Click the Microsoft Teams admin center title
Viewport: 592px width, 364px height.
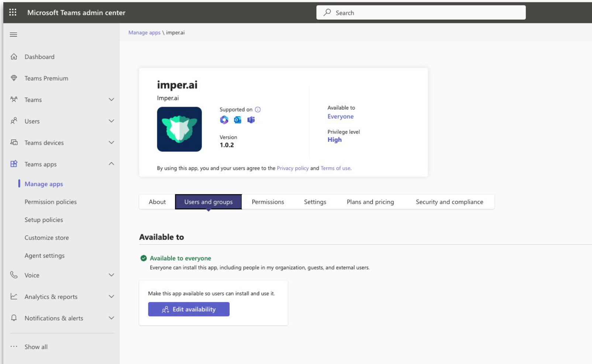coord(76,13)
